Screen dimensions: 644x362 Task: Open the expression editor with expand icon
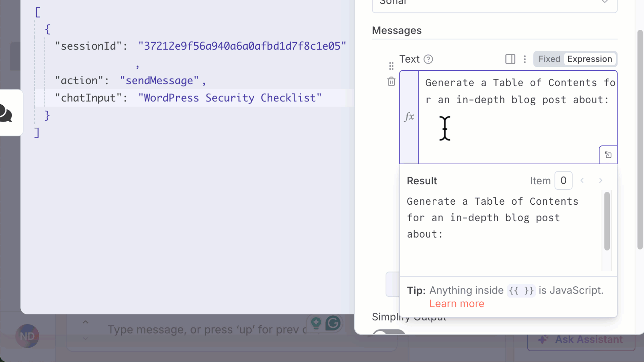point(608,155)
